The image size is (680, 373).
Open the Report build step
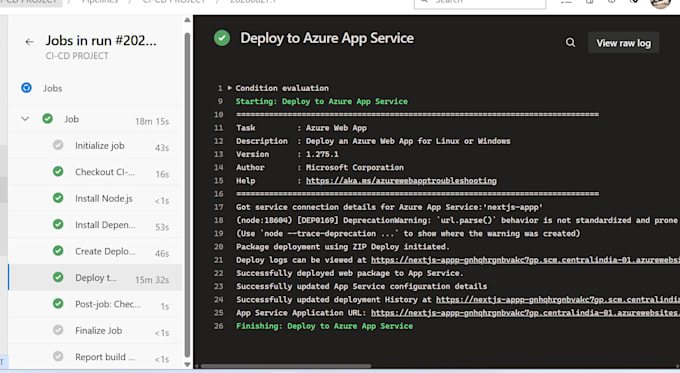[x=95, y=357]
